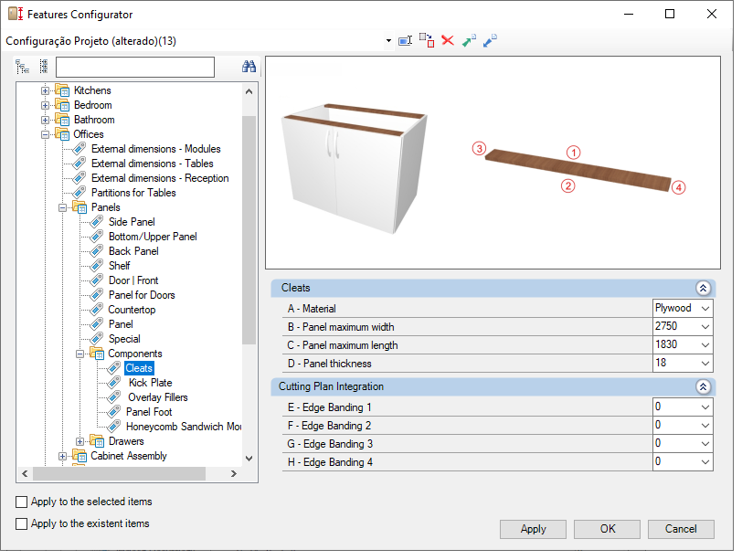Select the Special tree item
Viewport: 742px width, 560px height.
coord(124,339)
